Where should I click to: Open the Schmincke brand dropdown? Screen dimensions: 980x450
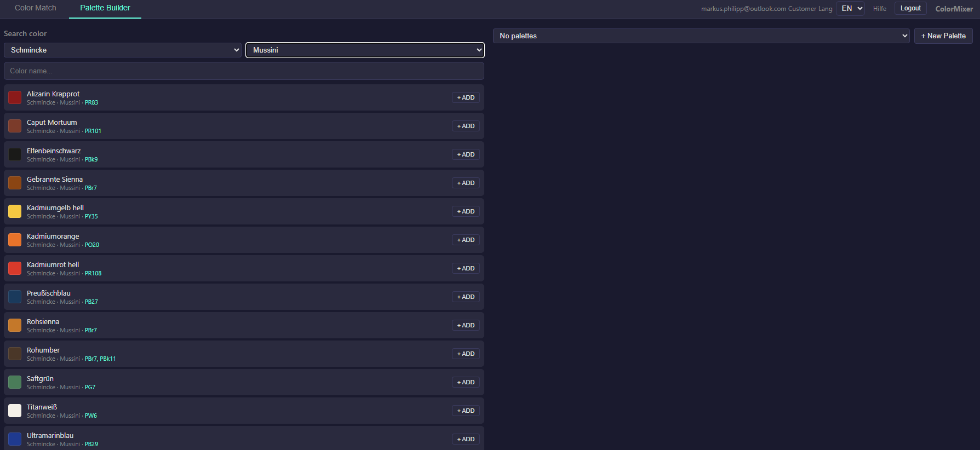tap(123, 50)
